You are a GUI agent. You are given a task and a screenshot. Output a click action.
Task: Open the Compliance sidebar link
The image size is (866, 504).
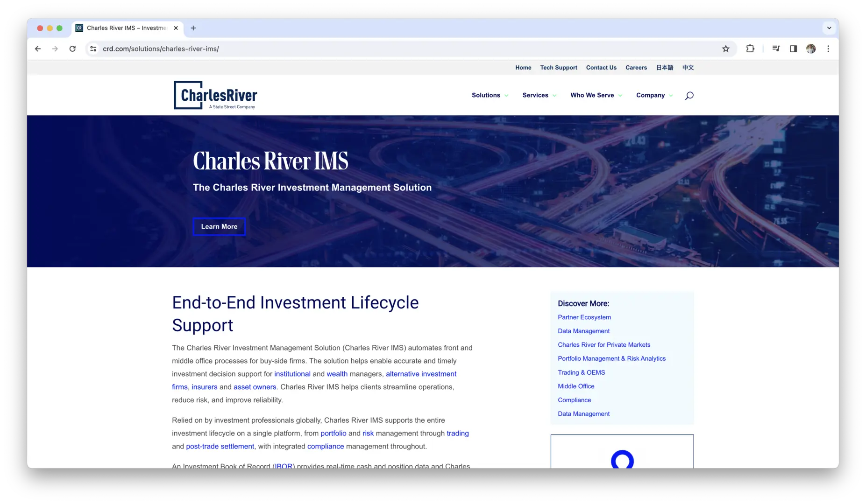(x=575, y=400)
